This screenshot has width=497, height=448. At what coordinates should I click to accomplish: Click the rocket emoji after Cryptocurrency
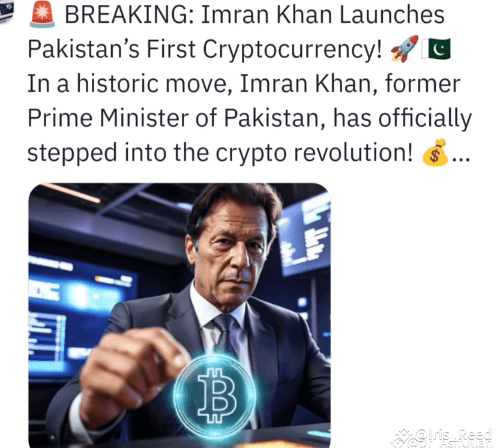tap(405, 49)
